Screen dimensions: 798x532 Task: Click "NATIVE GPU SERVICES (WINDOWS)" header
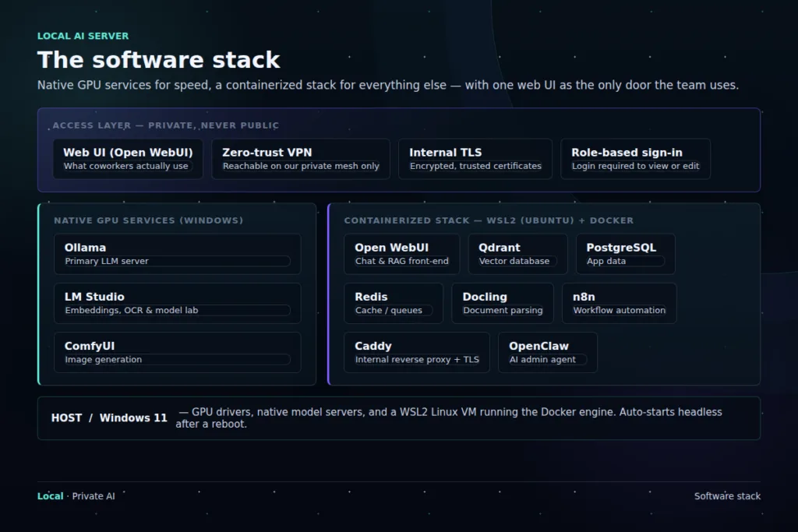click(149, 220)
